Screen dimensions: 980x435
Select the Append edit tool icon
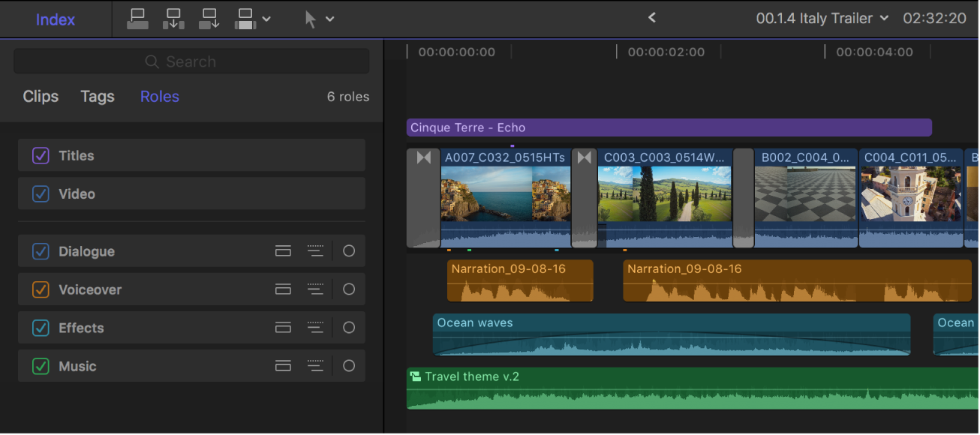tap(209, 18)
